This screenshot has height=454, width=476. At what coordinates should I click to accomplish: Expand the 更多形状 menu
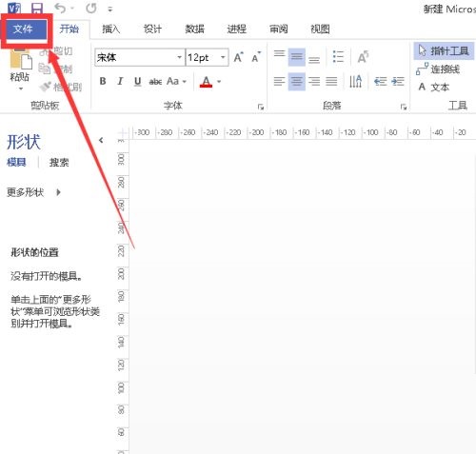[33, 192]
